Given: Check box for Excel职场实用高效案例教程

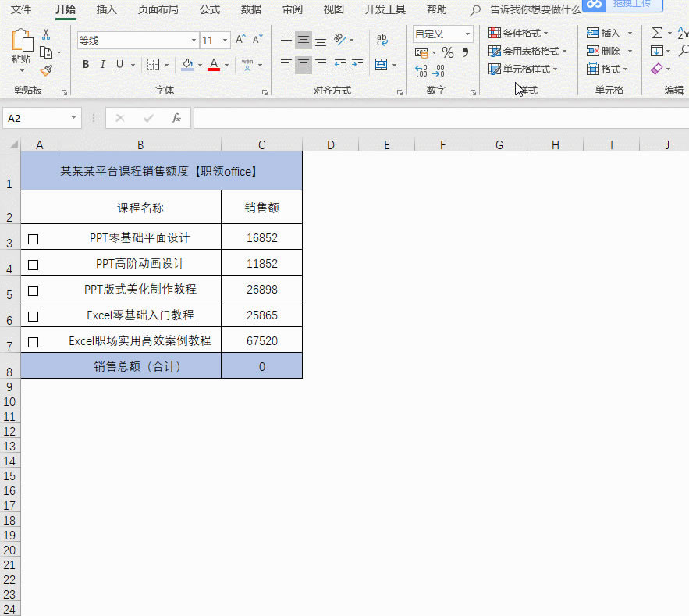Looking at the screenshot, I should click(33, 342).
